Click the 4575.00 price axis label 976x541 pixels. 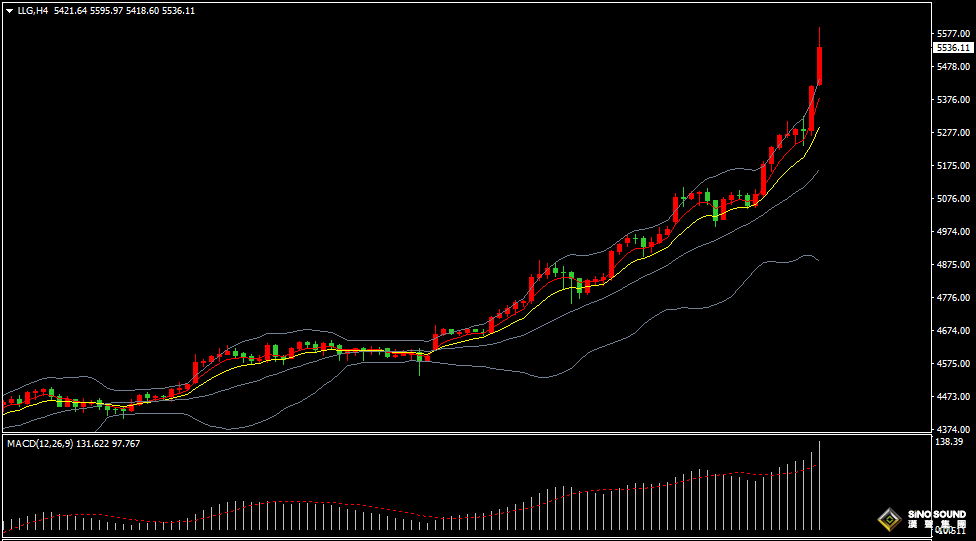(x=951, y=364)
